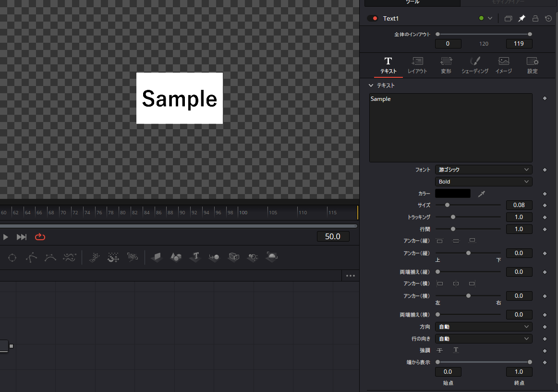Toggle the lock icon for Text1
558x392 pixels.
click(535, 18)
